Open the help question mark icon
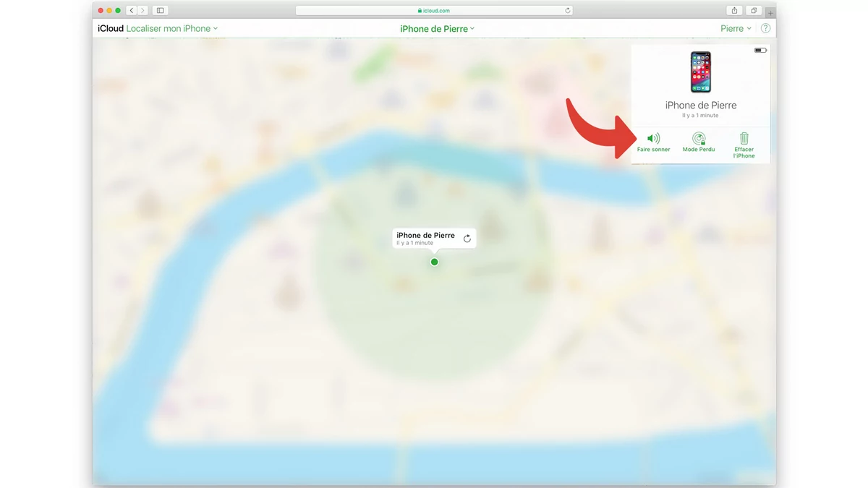This screenshot has height=488, width=868. click(765, 28)
